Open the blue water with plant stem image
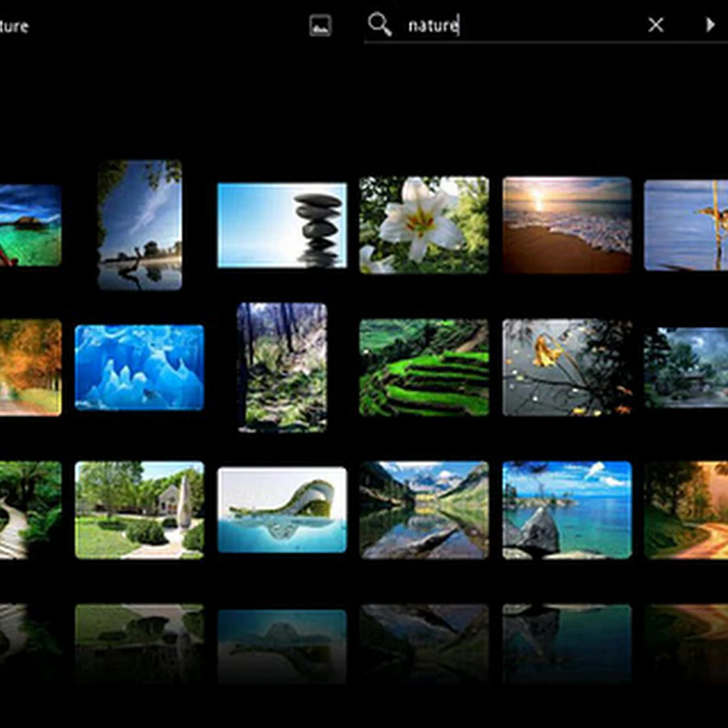The image size is (728, 728). pos(686,225)
